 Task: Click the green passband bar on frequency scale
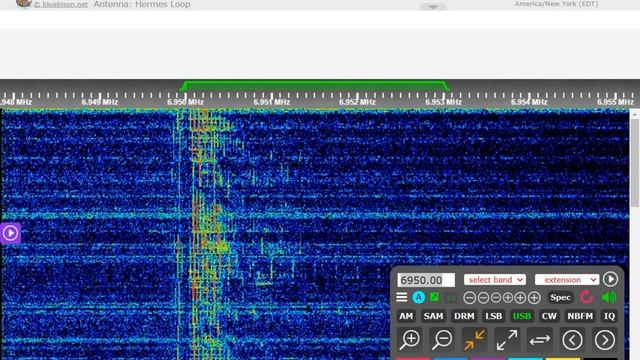pyautogui.click(x=315, y=85)
